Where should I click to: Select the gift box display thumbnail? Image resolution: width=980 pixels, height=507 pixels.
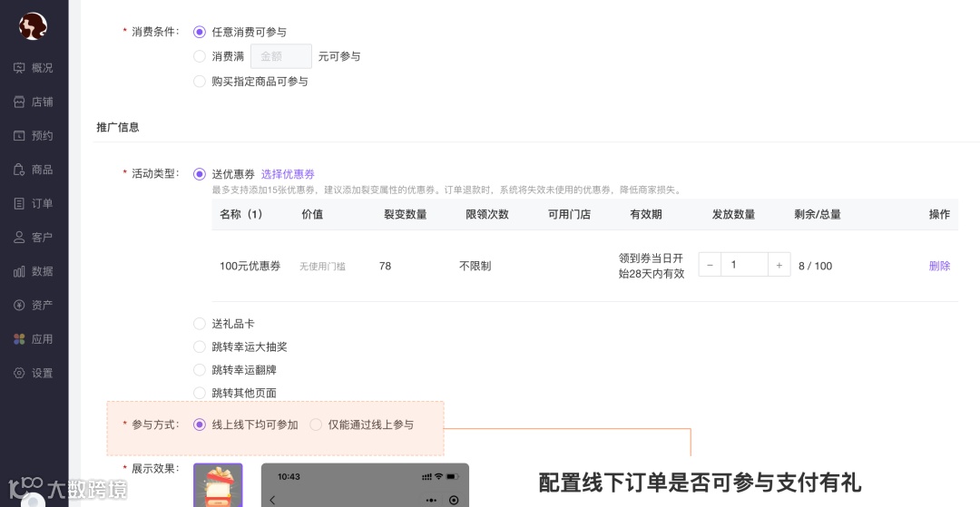[218, 485]
